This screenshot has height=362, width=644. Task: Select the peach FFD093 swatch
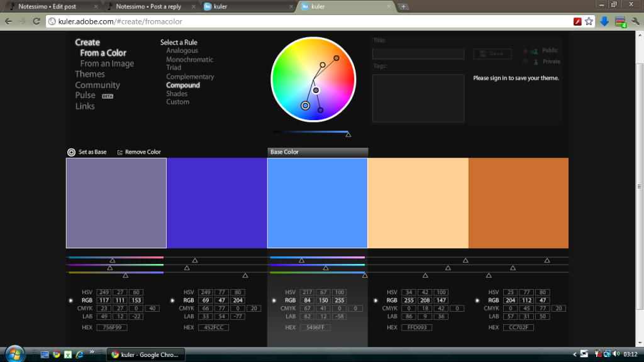point(418,203)
